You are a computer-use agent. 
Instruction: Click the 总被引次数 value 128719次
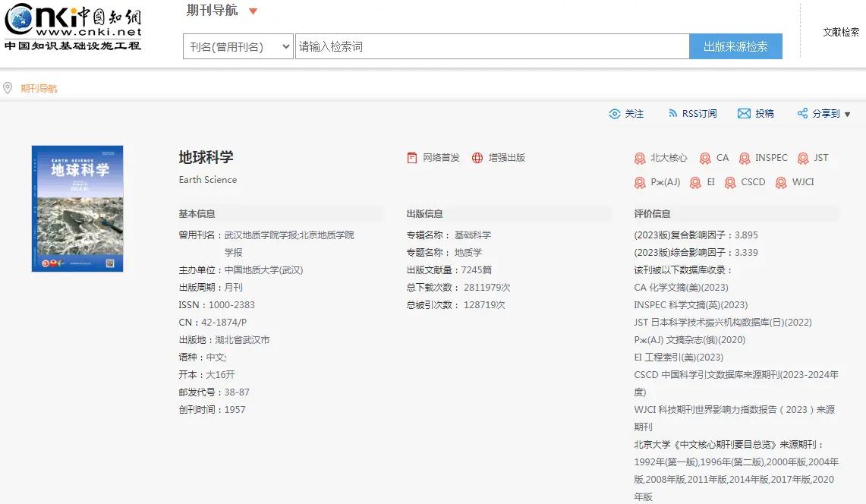tap(483, 304)
